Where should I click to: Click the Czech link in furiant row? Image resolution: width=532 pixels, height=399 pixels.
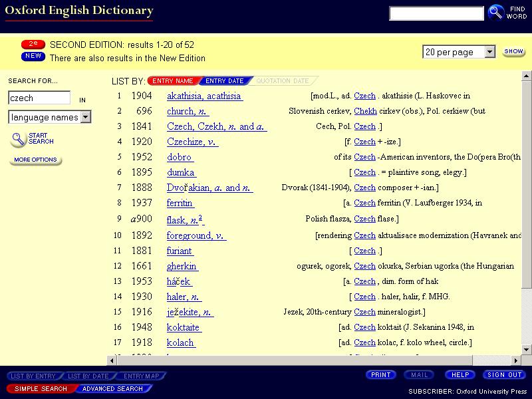coord(364,251)
